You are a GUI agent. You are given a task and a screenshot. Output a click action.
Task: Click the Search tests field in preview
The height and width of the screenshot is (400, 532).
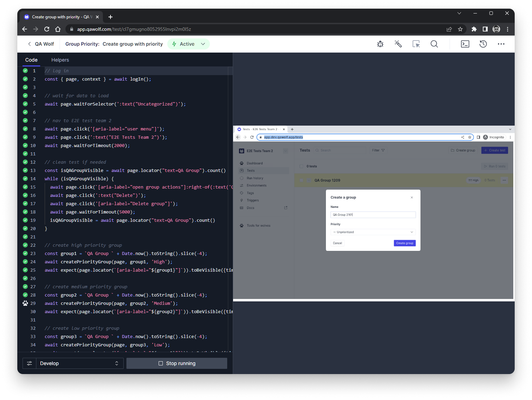[340, 150]
